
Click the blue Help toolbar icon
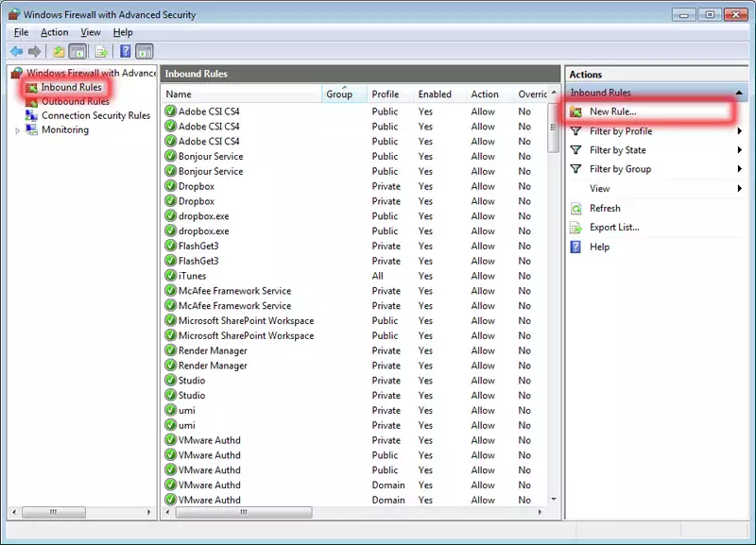(125, 51)
